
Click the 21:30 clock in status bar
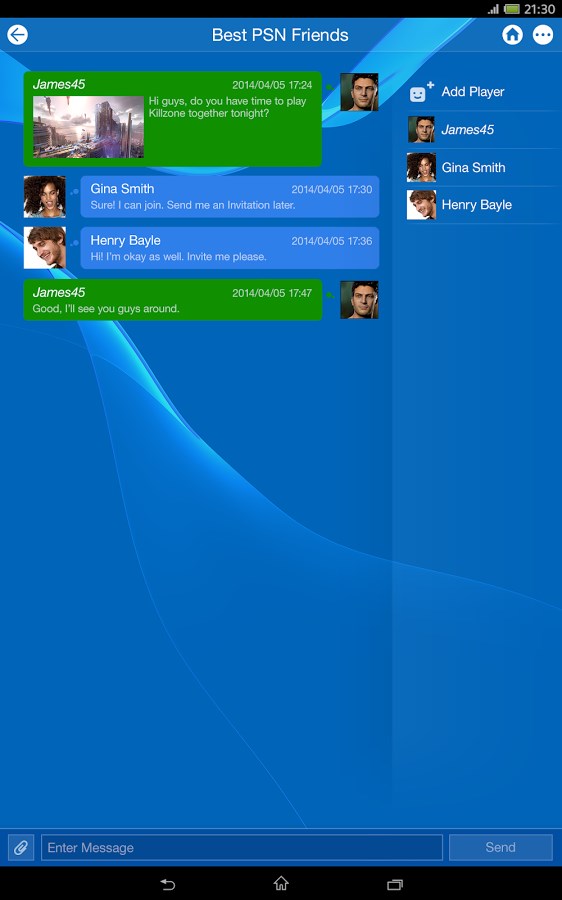[x=539, y=9]
